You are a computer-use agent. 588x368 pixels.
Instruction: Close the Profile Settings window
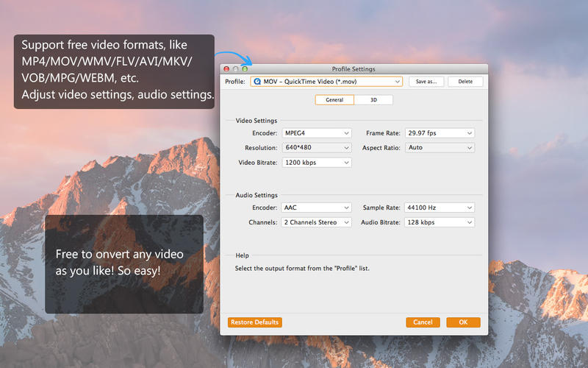coord(226,68)
